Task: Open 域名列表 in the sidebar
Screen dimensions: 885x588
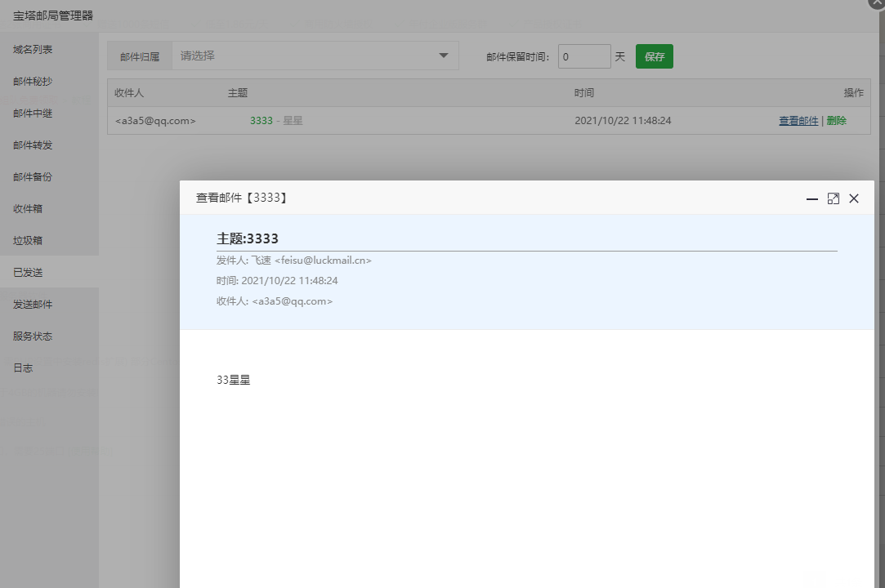Action: (33, 50)
